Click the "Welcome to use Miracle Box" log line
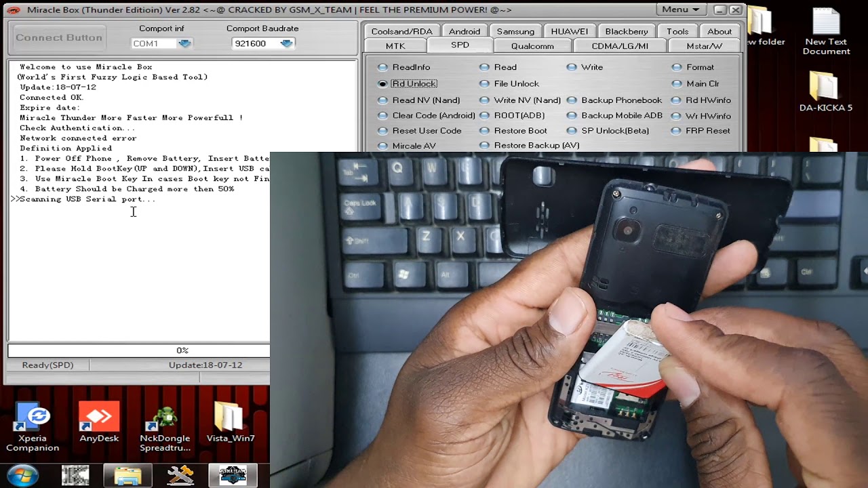 coord(85,67)
